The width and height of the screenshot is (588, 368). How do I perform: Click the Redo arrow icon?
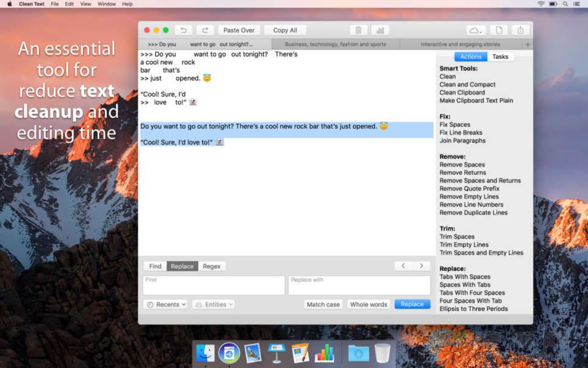[x=205, y=30]
